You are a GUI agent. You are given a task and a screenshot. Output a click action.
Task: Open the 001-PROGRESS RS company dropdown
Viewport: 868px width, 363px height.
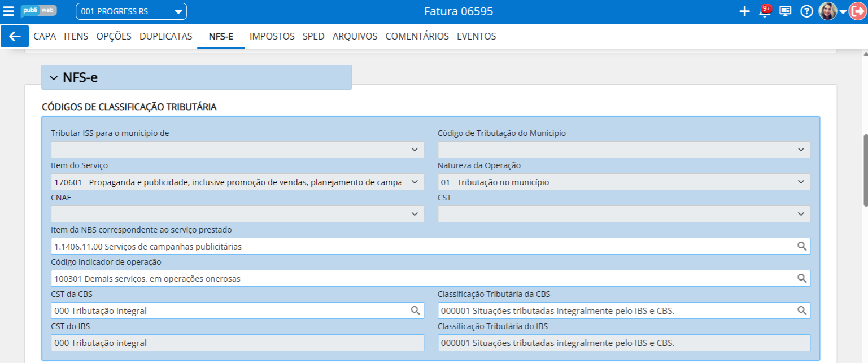pos(131,12)
